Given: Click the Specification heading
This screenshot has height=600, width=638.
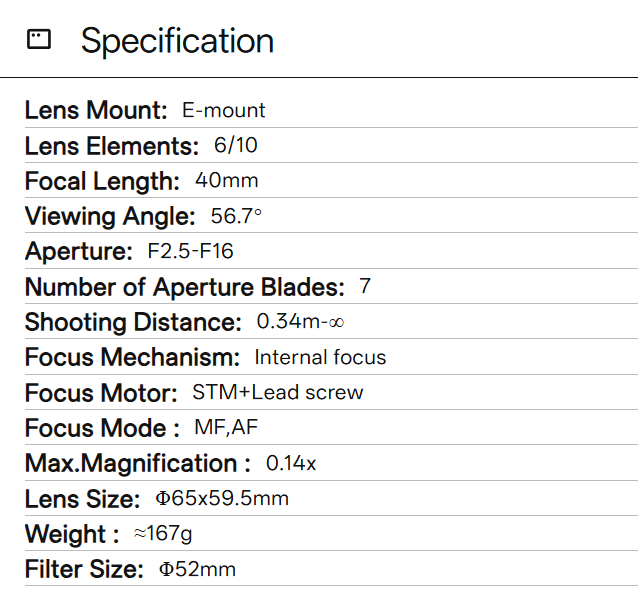Looking at the screenshot, I should 177,41.
